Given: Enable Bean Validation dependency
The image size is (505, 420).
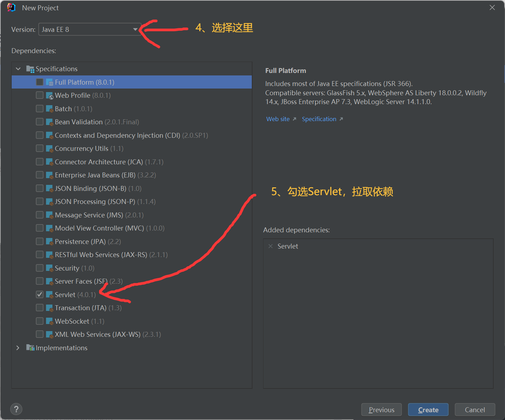Looking at the screenshot, I should [x=40, y=122].
